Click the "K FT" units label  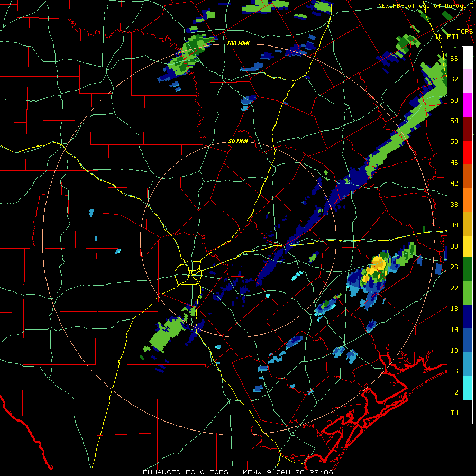447,36
